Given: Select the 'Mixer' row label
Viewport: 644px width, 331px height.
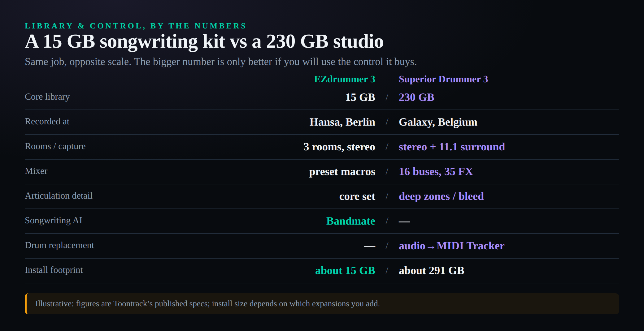Looking at the screenshot, I should tap(36, 171).
